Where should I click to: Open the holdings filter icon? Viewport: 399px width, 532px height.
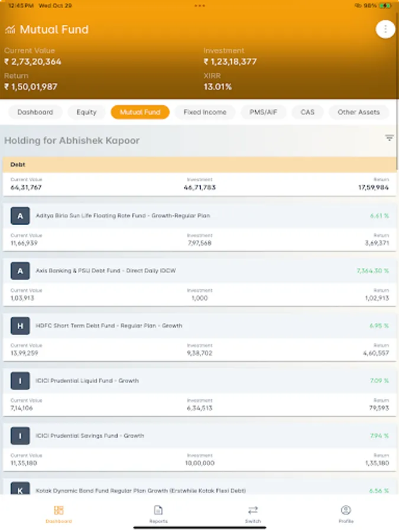coord(389,138)
